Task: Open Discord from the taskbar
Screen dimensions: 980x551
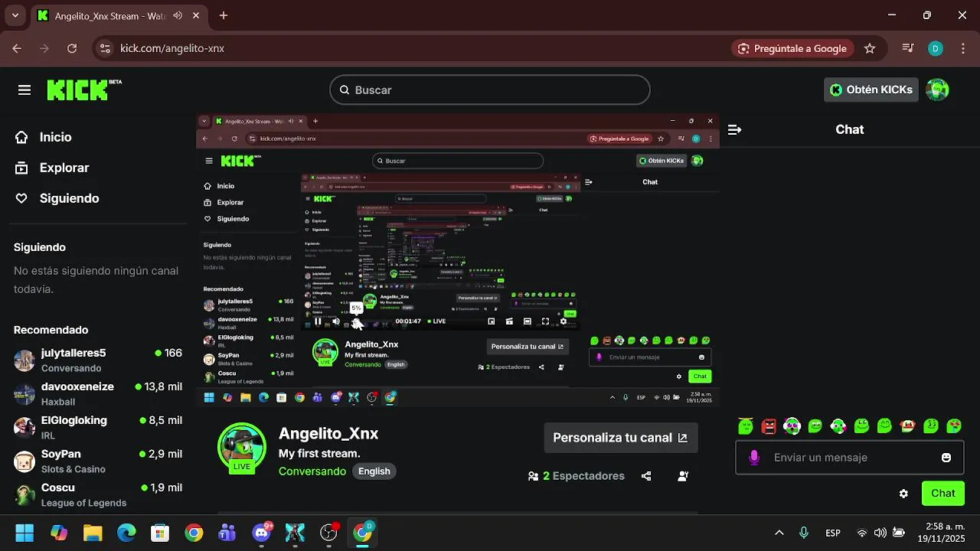Action: click(262, 532)
